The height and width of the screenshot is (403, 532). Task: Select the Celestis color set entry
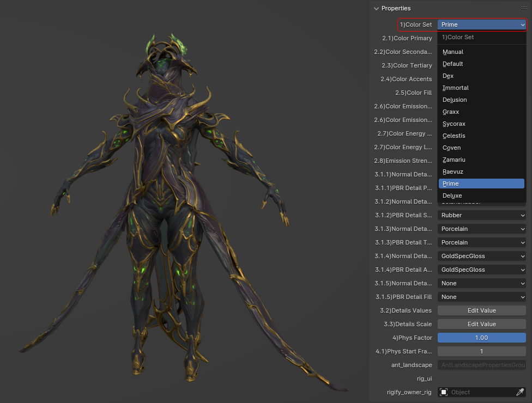(481, 136)
